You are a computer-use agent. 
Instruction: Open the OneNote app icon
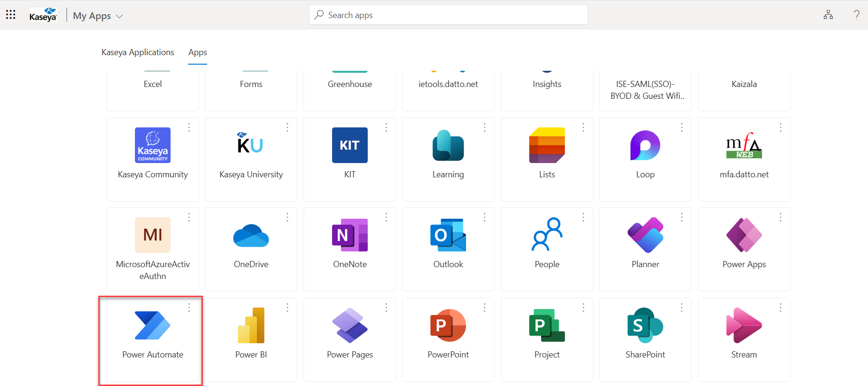click(350, 235)
